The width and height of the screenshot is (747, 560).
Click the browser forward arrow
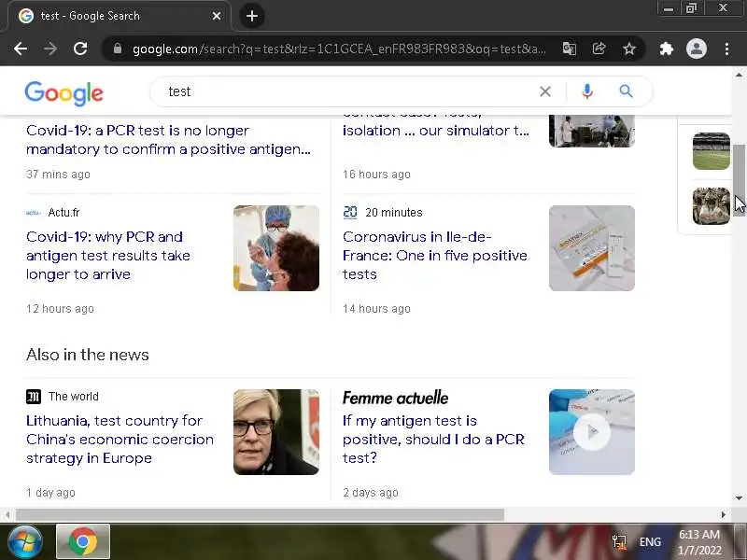[50, 49]
